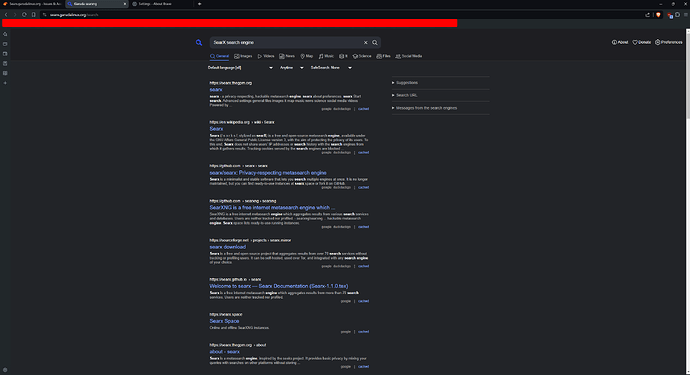Open the browser hamburger menu
690x375 pixels.
point(686,15)
